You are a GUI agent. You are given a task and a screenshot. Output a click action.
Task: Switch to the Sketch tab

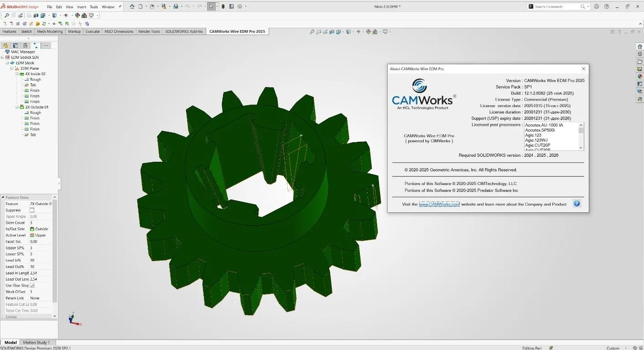pyautogui.click(x=26, y=31)
